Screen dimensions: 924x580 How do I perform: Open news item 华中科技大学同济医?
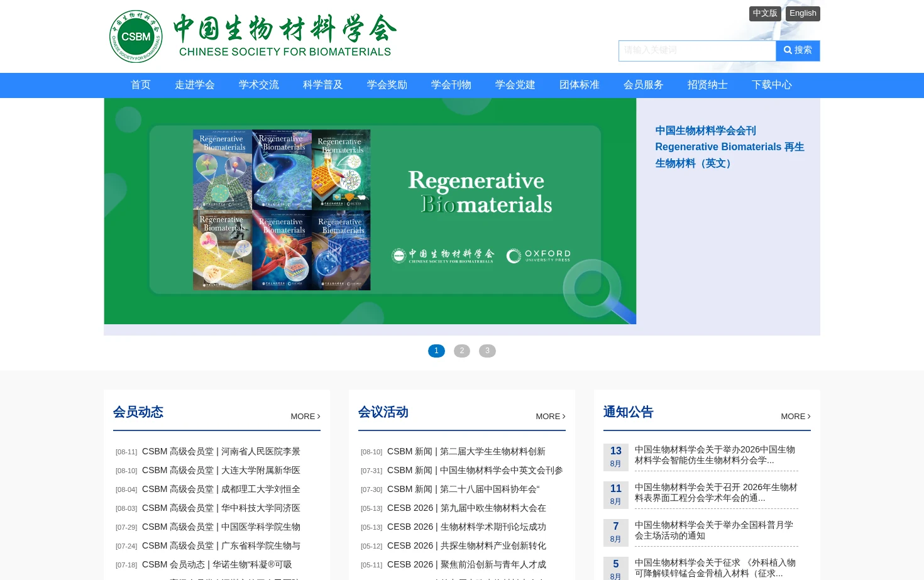pyautogui.click(x=221, y=508)
